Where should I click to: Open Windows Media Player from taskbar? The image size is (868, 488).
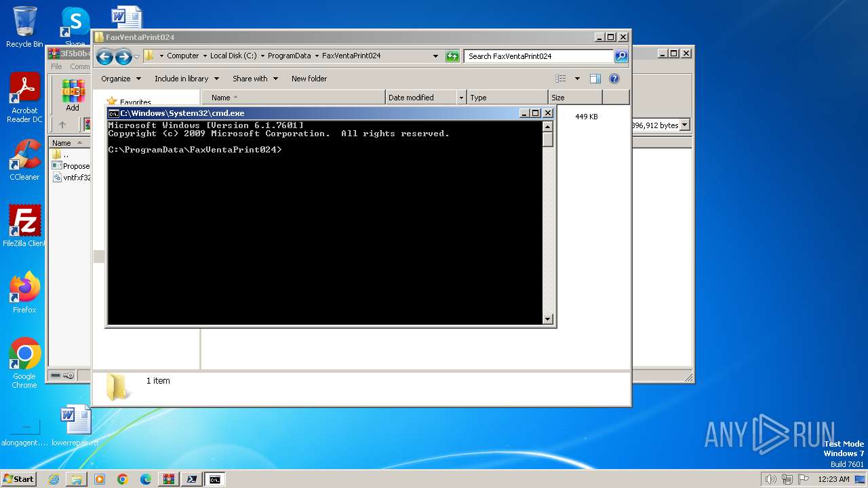click(x=100, y=479)
